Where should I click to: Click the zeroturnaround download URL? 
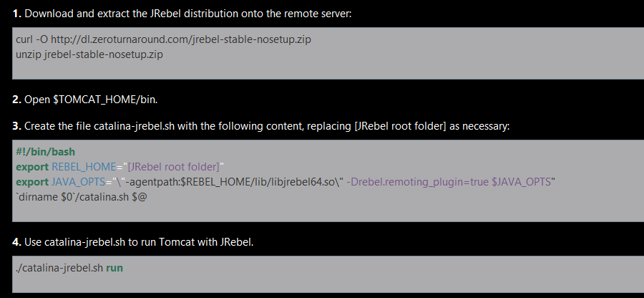click(181, 39)
